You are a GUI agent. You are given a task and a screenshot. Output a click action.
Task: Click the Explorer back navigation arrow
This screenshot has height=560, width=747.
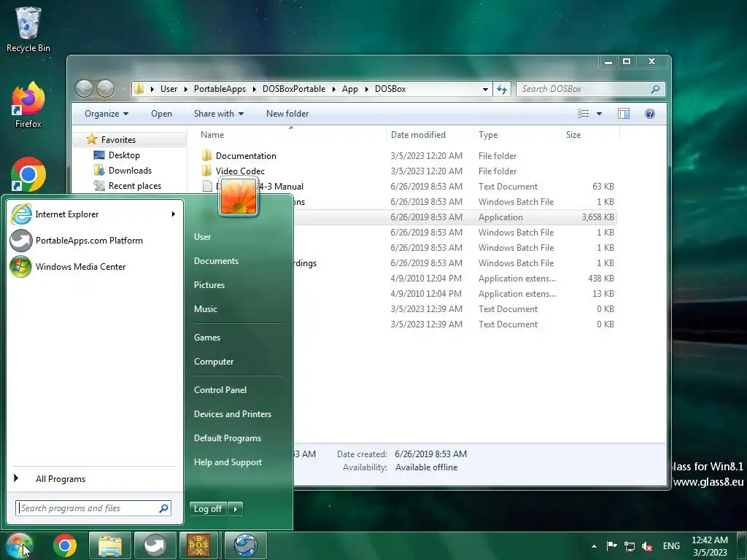pyautogui.click(x=85, y=88)
